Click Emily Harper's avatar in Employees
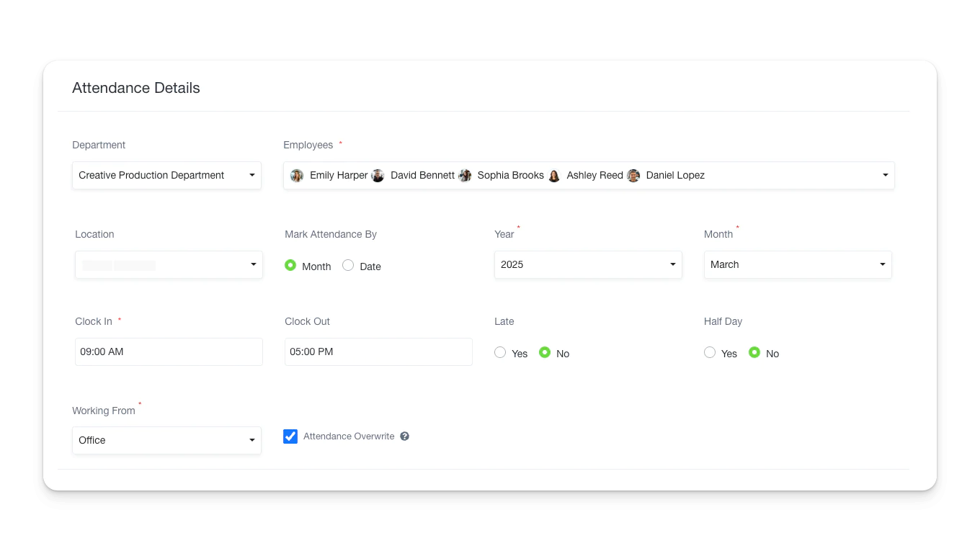 297,176
